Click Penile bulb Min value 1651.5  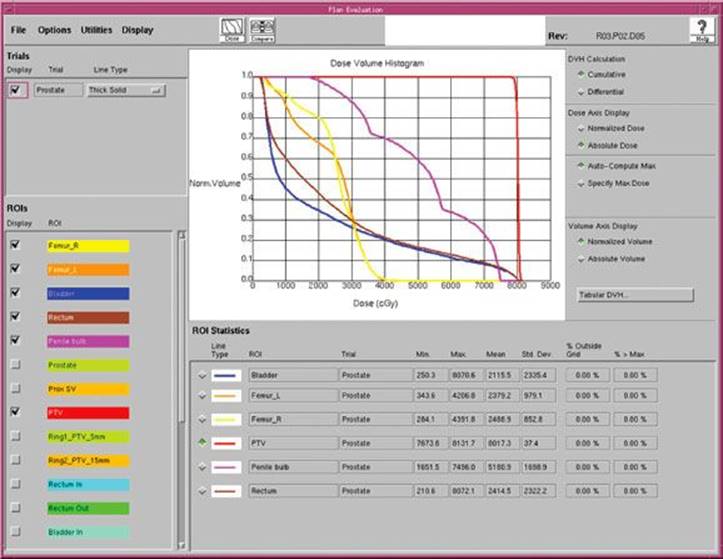tap(430, 467)
